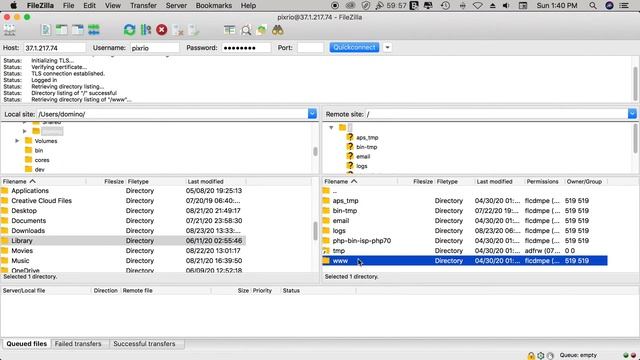Open remote file search binoculars icon

(x=278, y=30)
